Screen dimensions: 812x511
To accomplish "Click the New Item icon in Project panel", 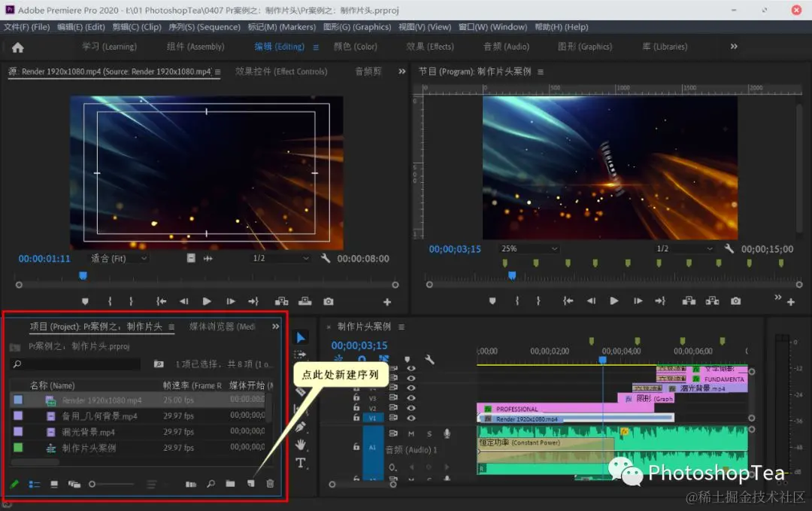I will click(x=251, y=484).
